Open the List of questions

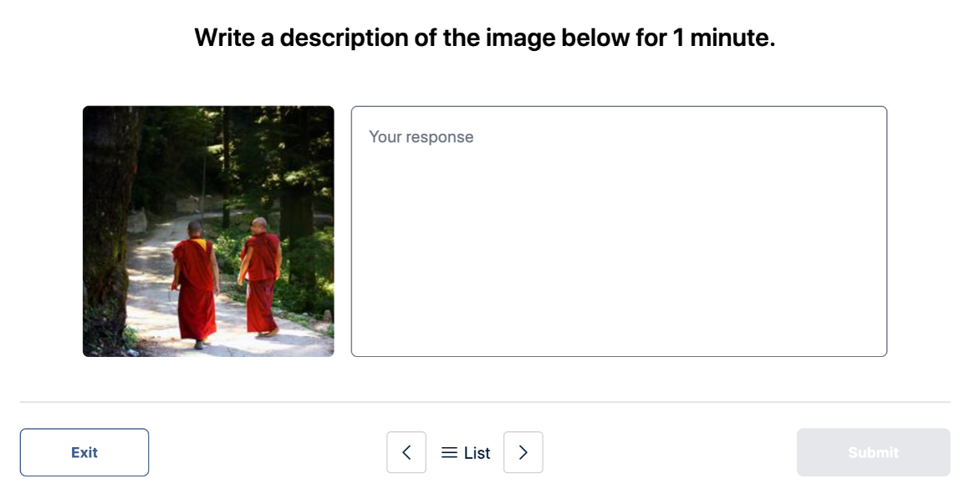[x=466, y=452]
